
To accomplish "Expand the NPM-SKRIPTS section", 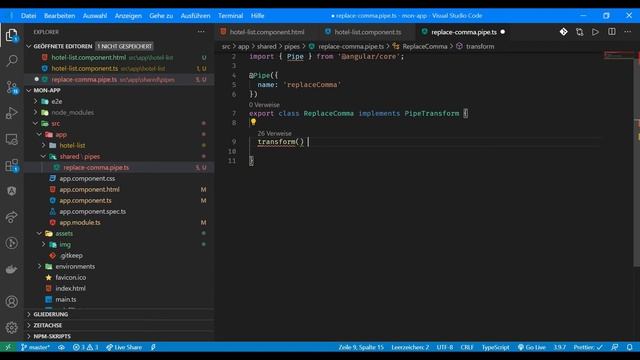I will [x=29, y=336].
